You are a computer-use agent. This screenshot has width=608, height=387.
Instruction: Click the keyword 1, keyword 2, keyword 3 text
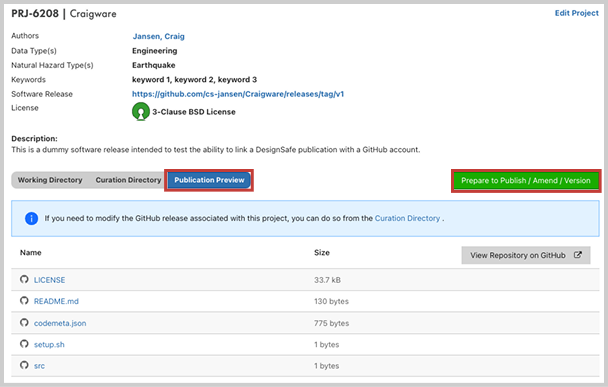[x=194, y=79]
